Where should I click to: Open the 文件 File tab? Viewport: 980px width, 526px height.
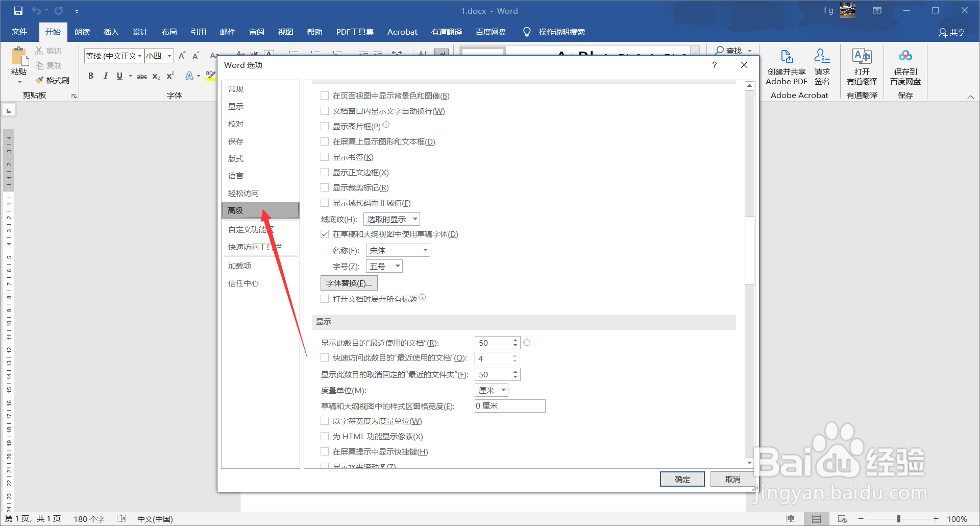19,32
